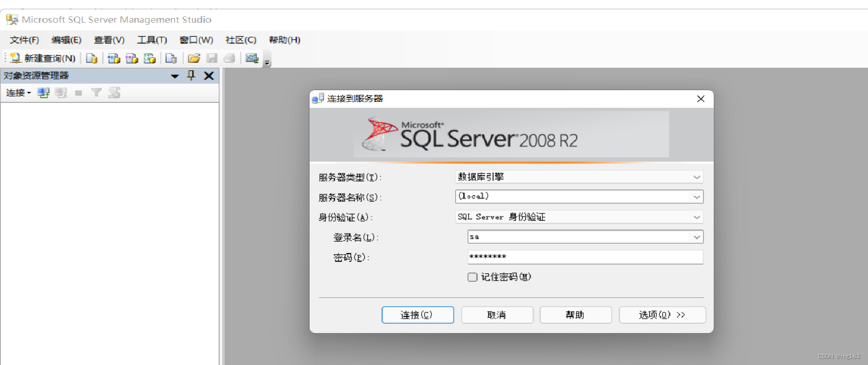Image resolution: width=868 pixels, height=365 pixels.
Task: Click the Analysis Services XMLA Query icon
Action: point(150,58)
